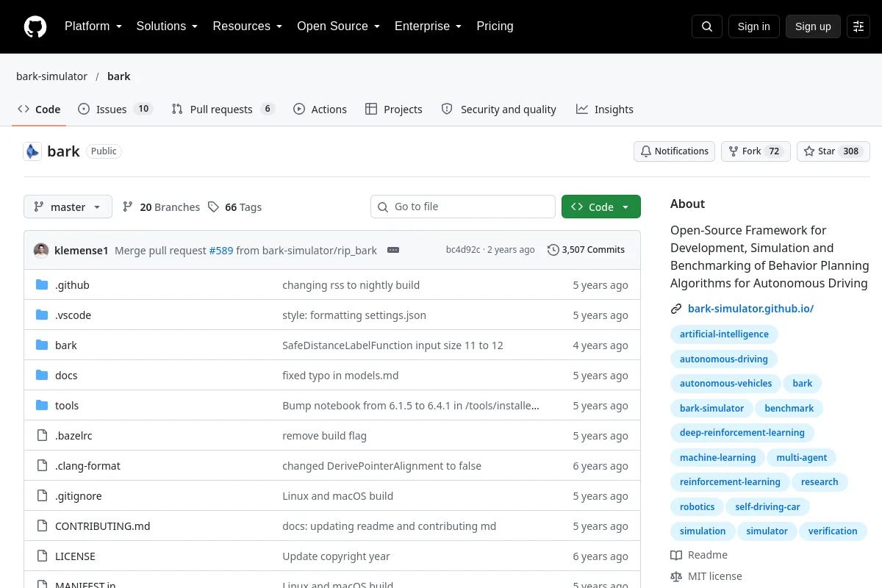Click the autonomous-driving topic tag
The height and width of the screenshot is (588, 882).
click(724, 359)
